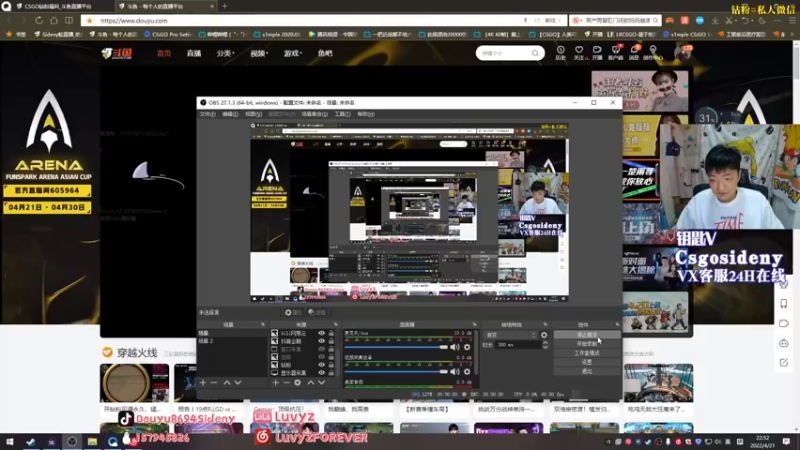Open Studio Mode in OBS Controls

[587, 353]
